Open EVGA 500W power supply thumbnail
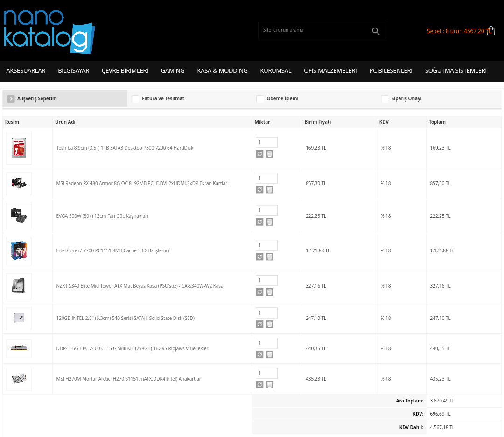504x437 pixels. point(19,216)
